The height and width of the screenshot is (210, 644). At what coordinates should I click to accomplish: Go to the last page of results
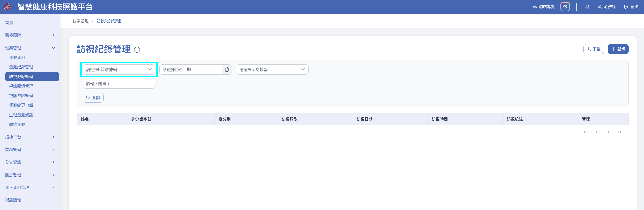619,132
